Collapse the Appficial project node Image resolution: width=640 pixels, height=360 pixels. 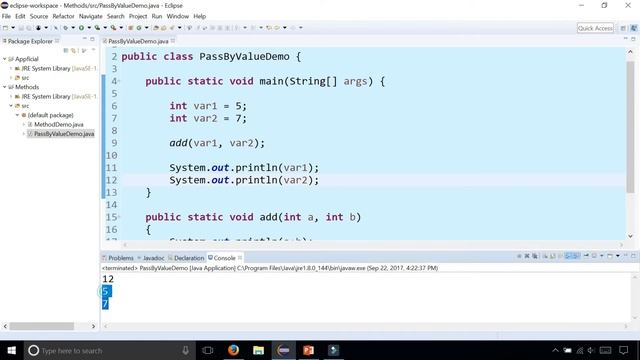pyautogui.click(x=4, y=59)
